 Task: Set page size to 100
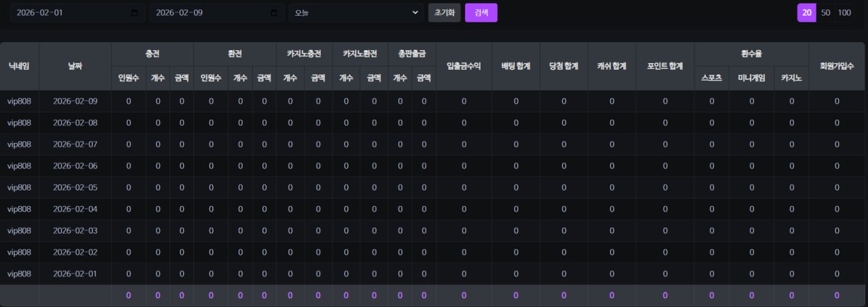pos(844,13)
